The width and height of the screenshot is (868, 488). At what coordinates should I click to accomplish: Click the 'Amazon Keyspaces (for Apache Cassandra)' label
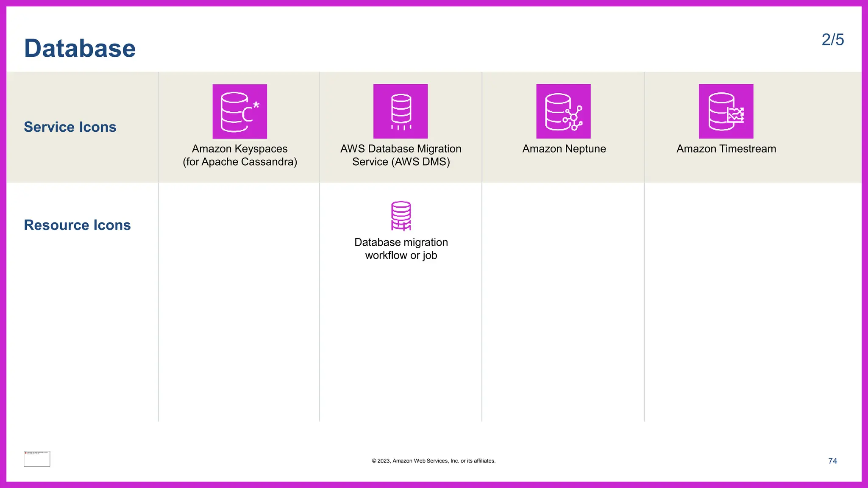click(x=240, y=155)
